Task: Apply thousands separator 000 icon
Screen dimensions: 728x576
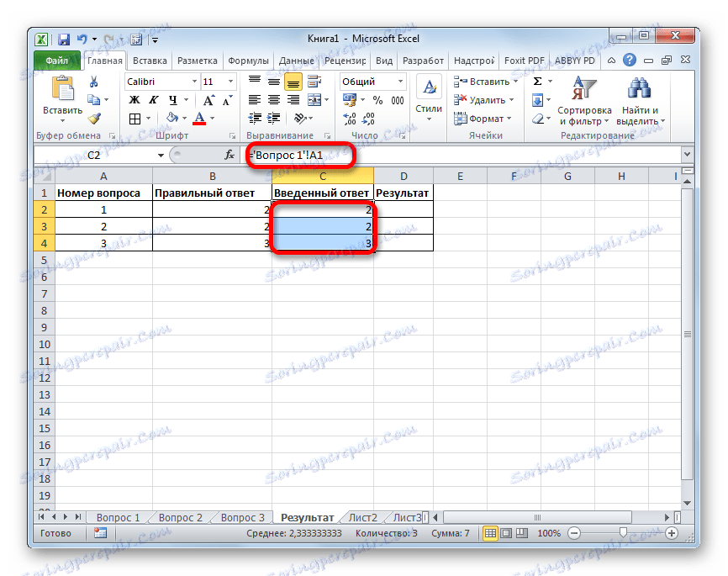Action: click(397, 100)
